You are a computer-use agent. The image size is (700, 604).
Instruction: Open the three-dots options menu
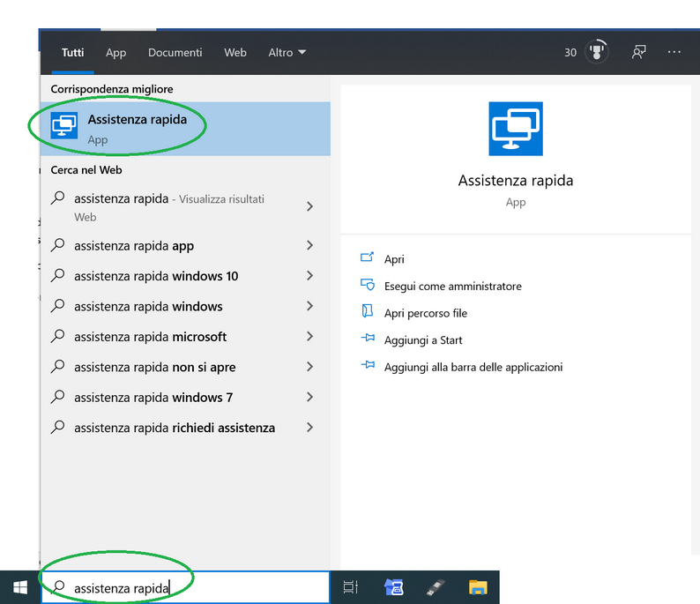674,52
